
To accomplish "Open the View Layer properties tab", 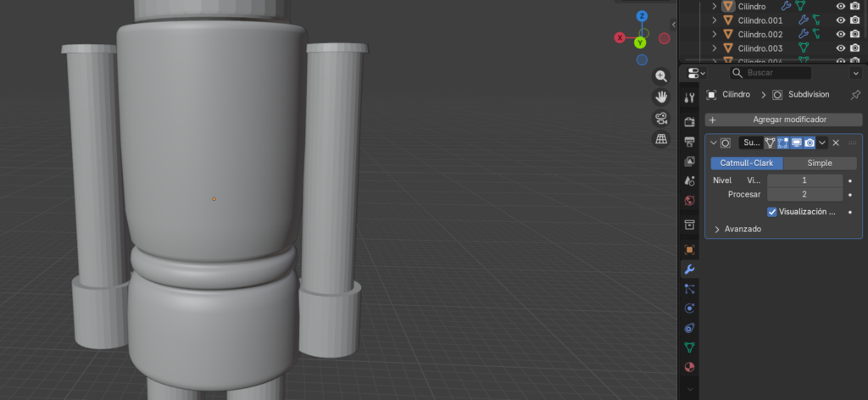I will click(x=689, y=161).
